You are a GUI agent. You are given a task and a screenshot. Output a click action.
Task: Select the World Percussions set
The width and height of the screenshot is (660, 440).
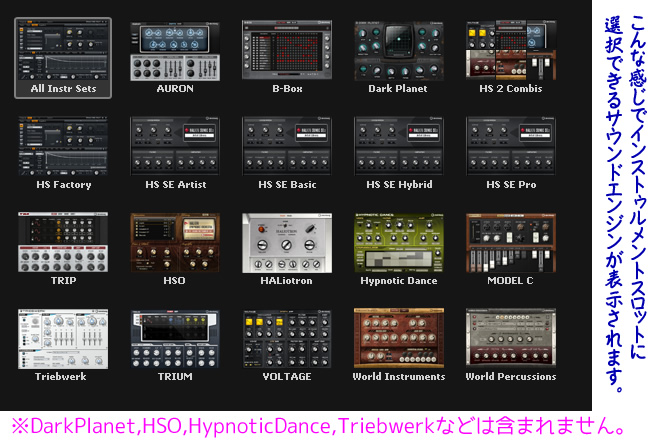coord(511,339)
